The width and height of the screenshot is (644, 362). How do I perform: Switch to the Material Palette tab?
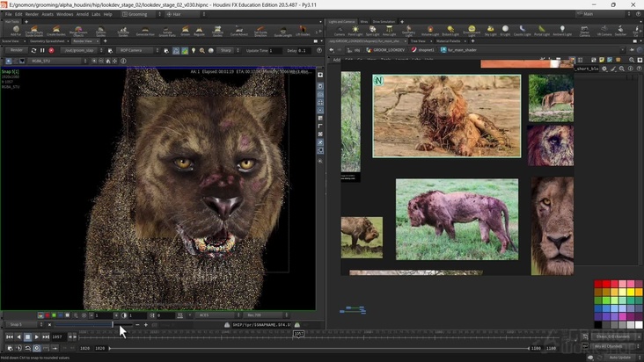coord(449,41)
